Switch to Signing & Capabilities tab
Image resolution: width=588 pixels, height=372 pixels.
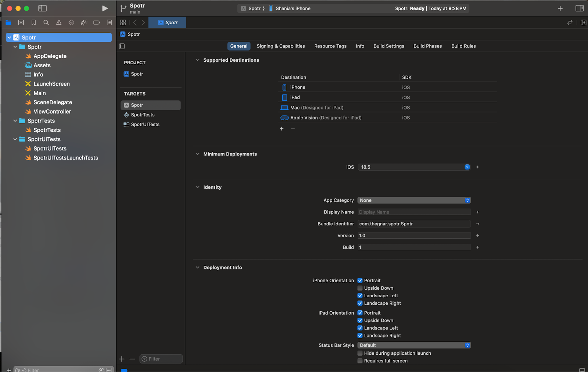point(281,46)
